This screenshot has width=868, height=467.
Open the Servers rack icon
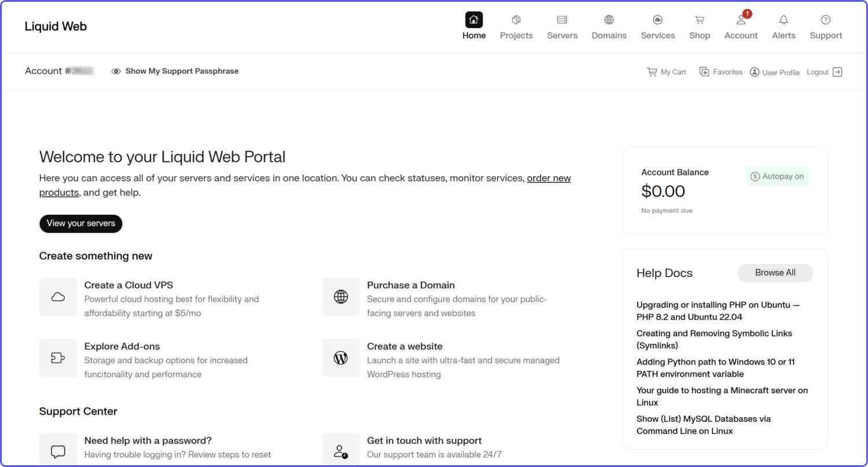[x=562, y=20]
